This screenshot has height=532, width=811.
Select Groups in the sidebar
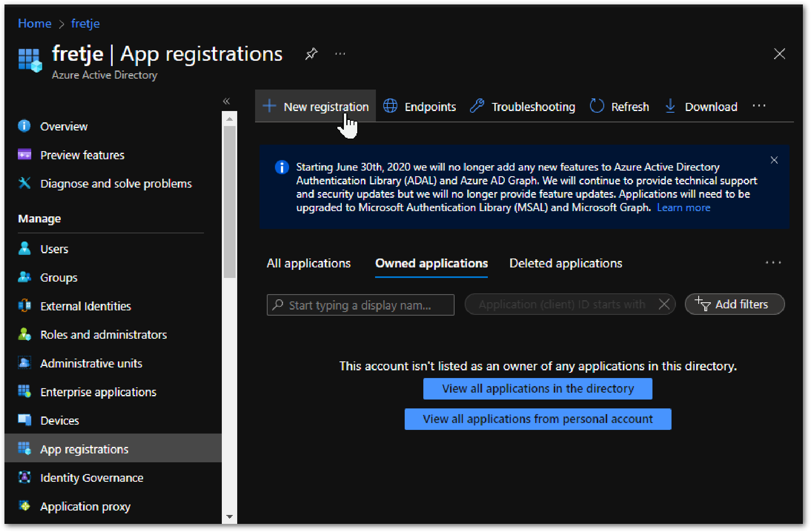[58, 278]
